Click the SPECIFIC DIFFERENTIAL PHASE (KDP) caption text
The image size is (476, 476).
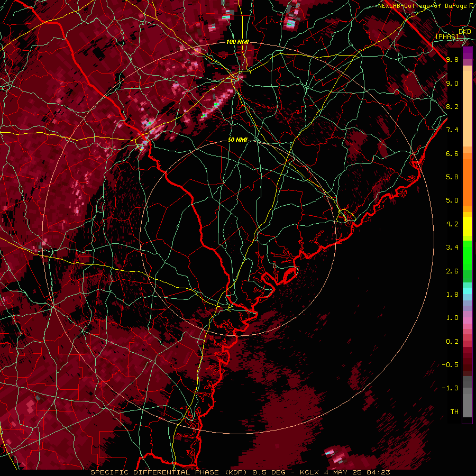(x=168, y=472)
